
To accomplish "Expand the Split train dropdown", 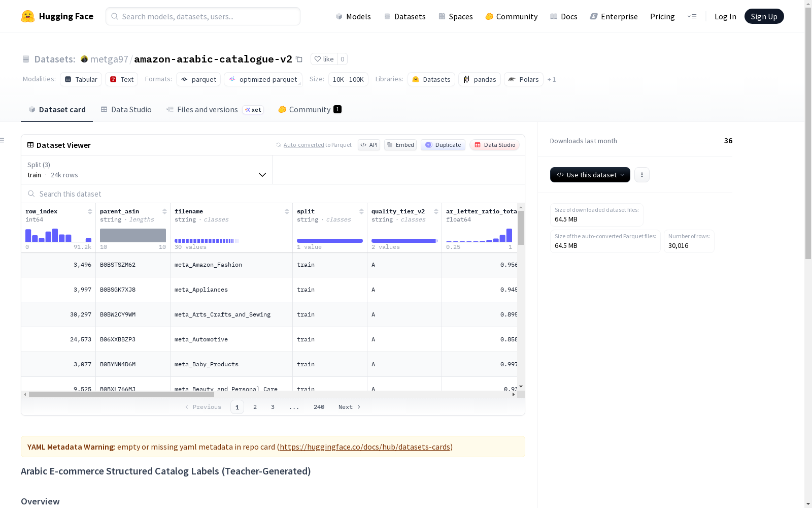I will coord(147,170).
